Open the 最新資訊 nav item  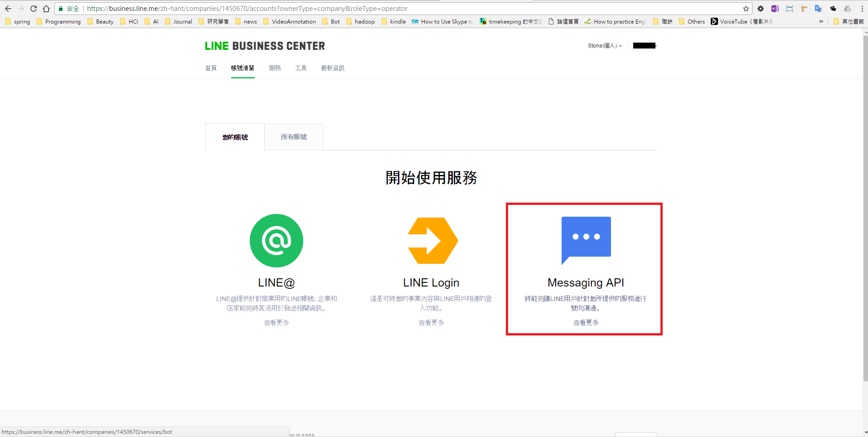333,68
